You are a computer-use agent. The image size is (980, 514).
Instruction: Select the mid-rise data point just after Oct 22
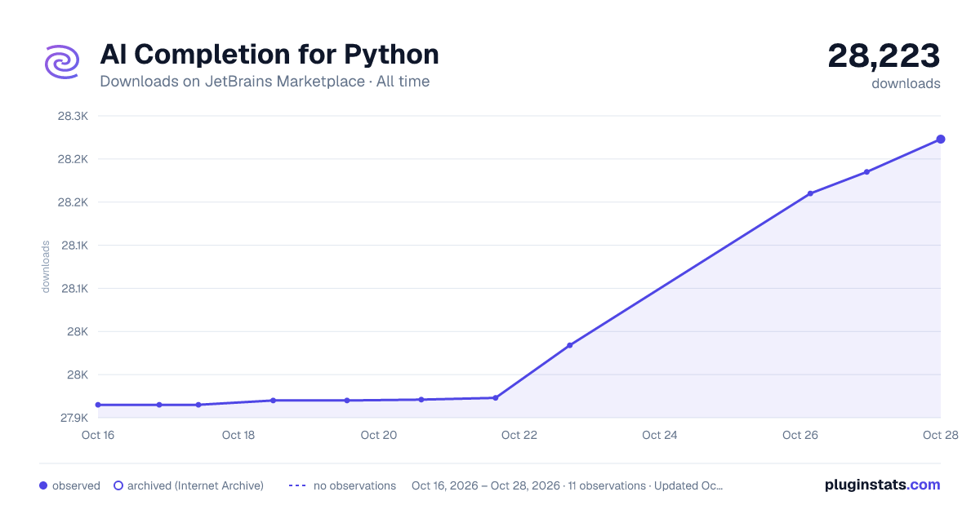click(570, 345)
